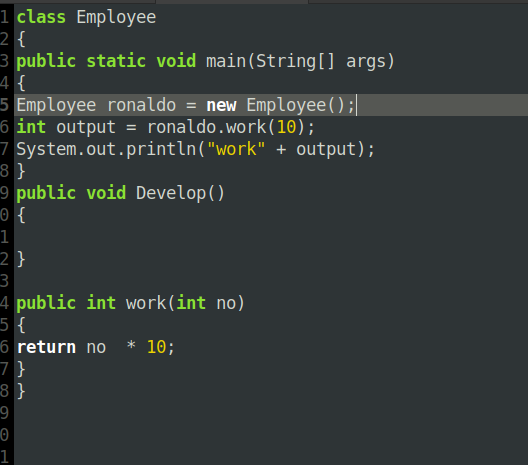The width and height of the screenshot is (528, 465).
Task: Click main method name on line 3
Action: [x=226, y=61]
